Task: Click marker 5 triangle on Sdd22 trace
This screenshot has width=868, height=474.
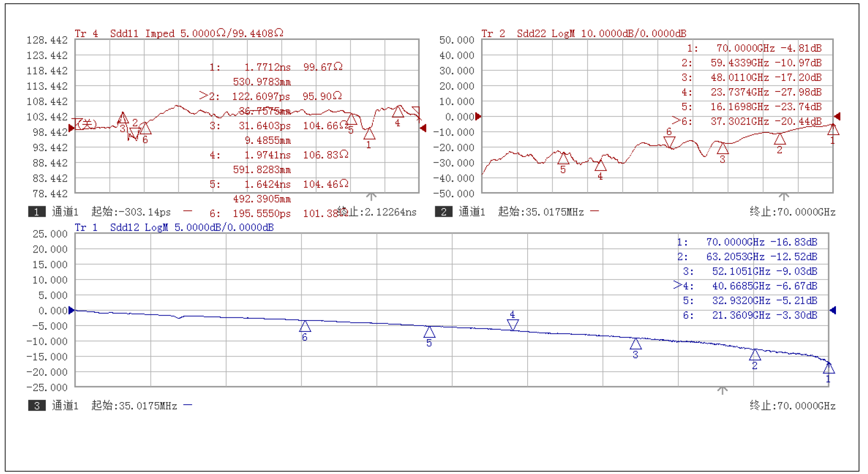Action: click(x=563, y=159)
